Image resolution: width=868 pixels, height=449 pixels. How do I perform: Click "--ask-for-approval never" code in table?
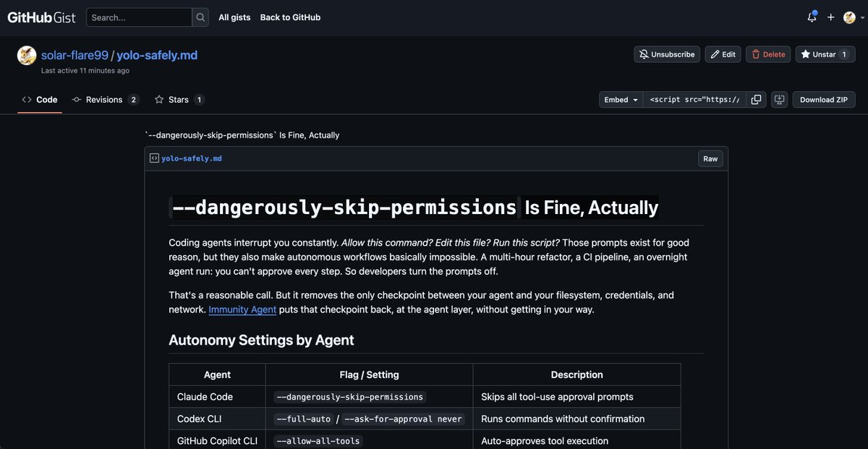pyautogui.click(x=403, y=419)
